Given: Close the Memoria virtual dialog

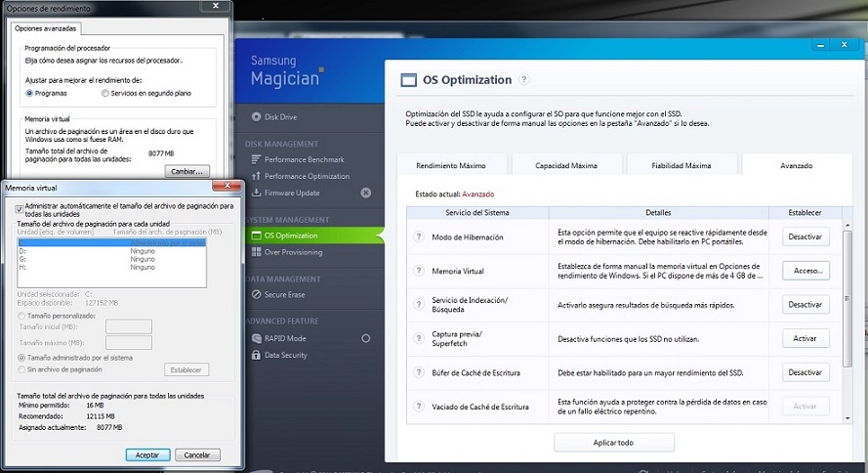Looking at the screenshot, I should click(x=227, y=186).
